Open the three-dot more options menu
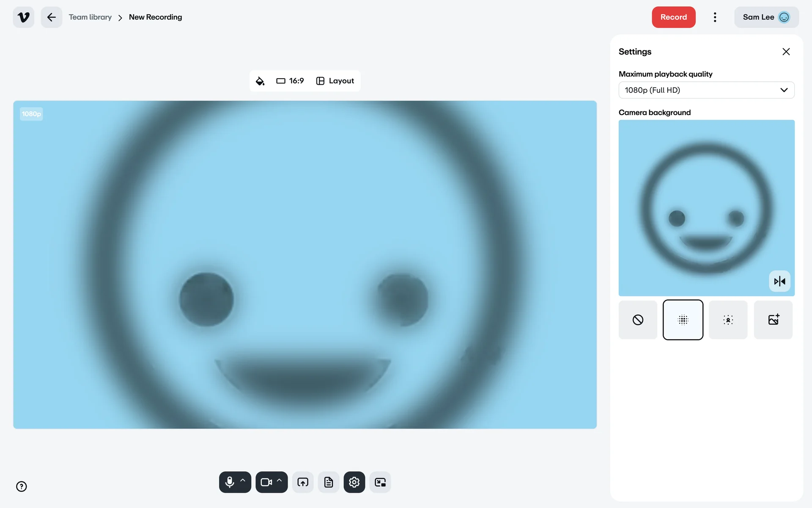The width and height of the screenshot is (812, 508). click(715, 17)
